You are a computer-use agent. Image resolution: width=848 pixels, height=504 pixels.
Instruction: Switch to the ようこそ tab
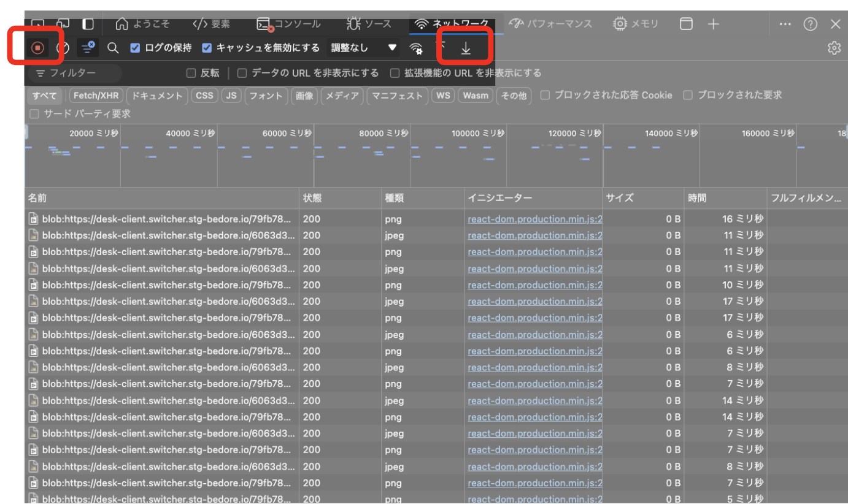pos(142,24)
